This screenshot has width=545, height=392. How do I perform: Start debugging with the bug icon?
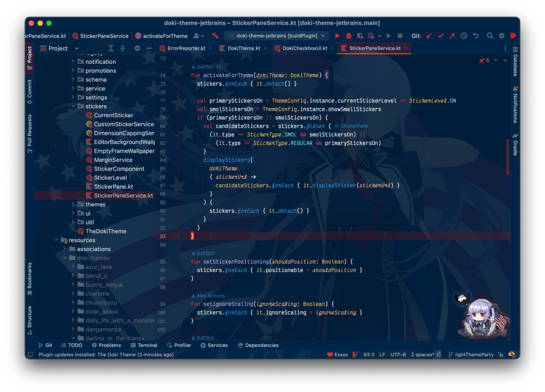coord(349,35)
